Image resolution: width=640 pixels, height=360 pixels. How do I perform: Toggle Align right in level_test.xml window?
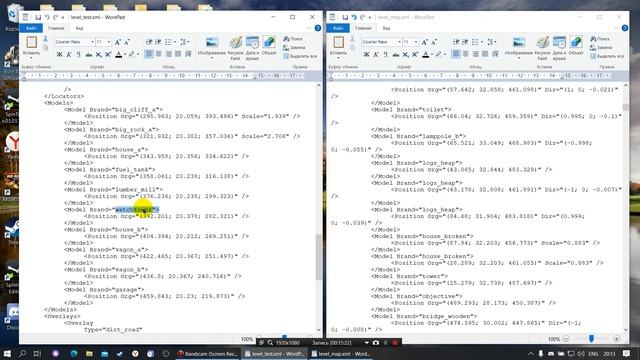[169, 54]
